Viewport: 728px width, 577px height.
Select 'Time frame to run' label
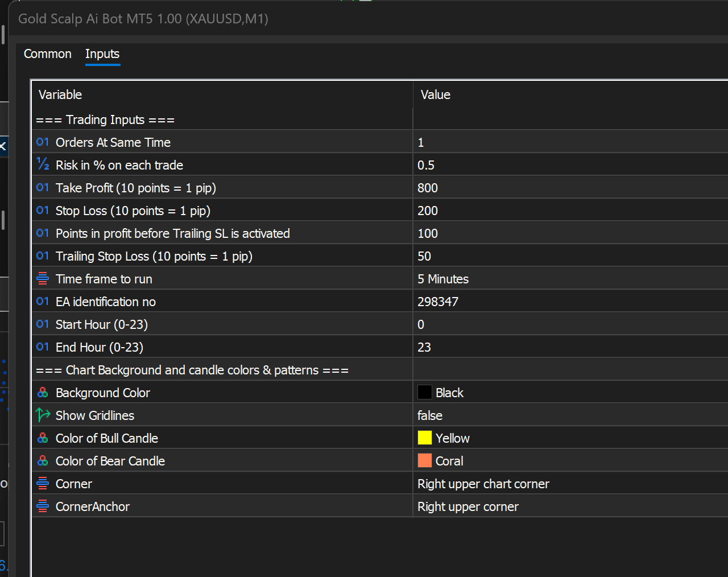point(104,279)
